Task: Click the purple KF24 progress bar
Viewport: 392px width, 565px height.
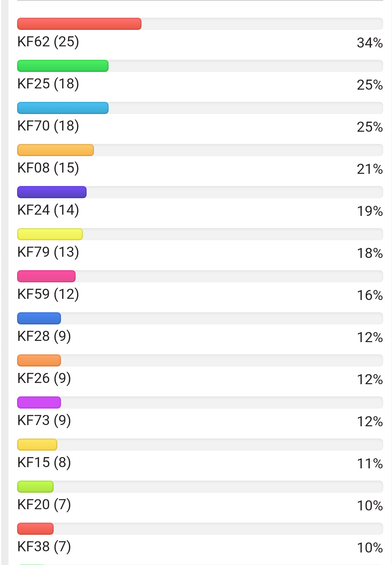Action: [52, 192]
